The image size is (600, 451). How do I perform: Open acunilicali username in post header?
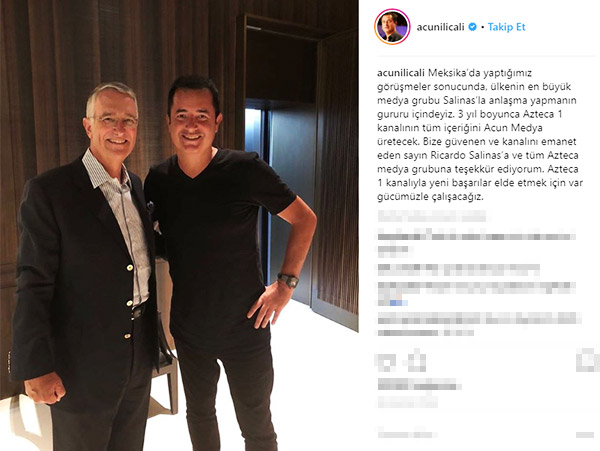point(440,27)
